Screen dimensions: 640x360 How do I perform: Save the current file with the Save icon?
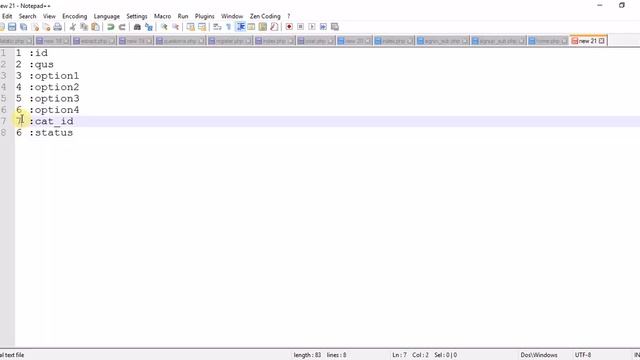tap(12, 27)
